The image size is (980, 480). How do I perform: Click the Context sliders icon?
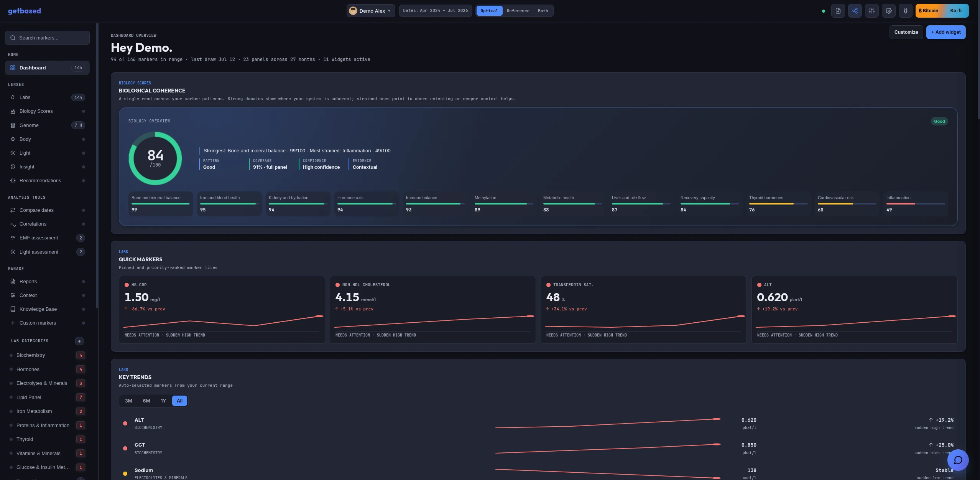(13, 295)
